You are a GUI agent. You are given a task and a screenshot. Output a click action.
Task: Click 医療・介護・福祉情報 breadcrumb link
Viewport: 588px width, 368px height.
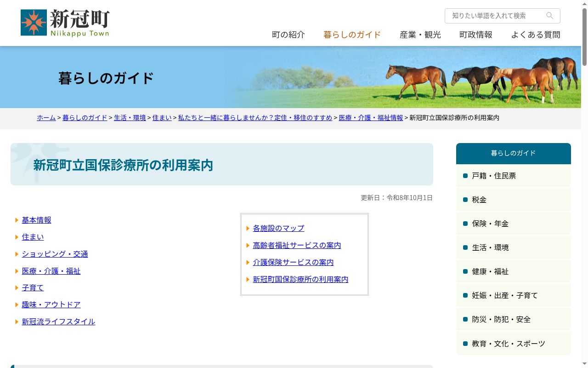pyautogui.click(x=371, y=118)
